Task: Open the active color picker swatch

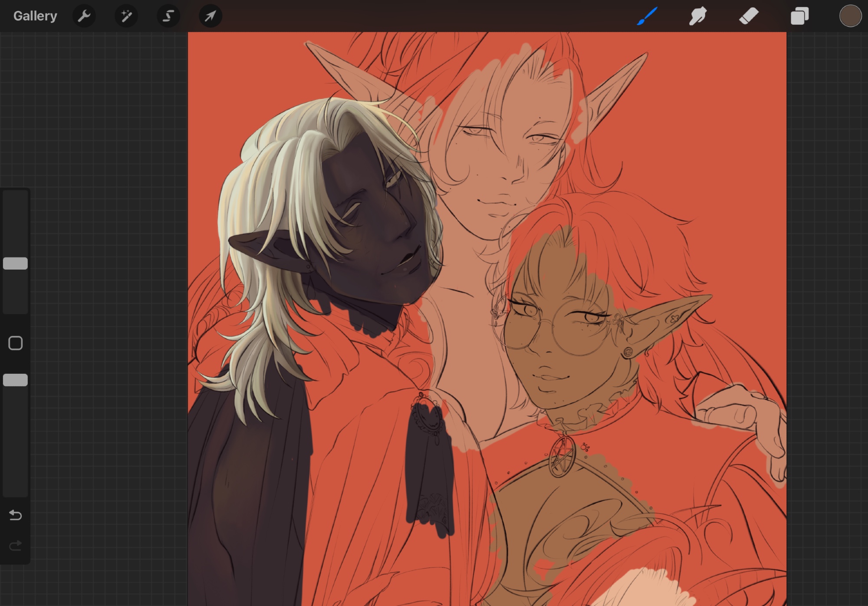Action: (x=850, y=16)
